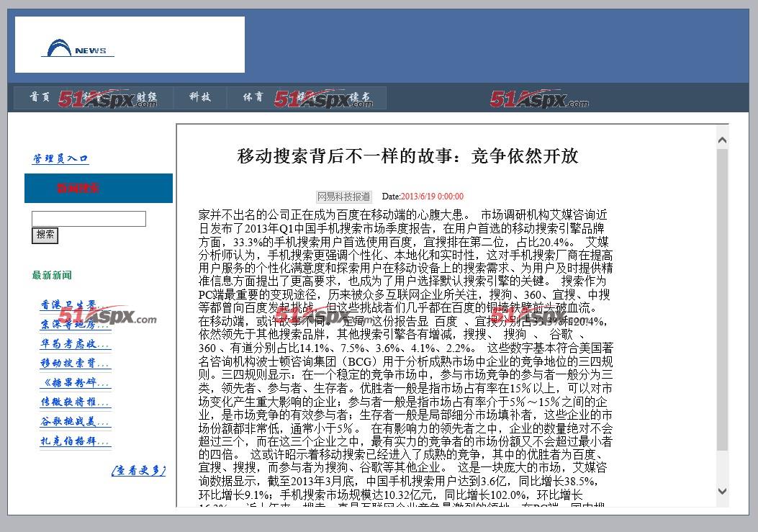The image size is (758, 532).
Task: Click the article scrollbar down arrow
Action: coord(722,492)
